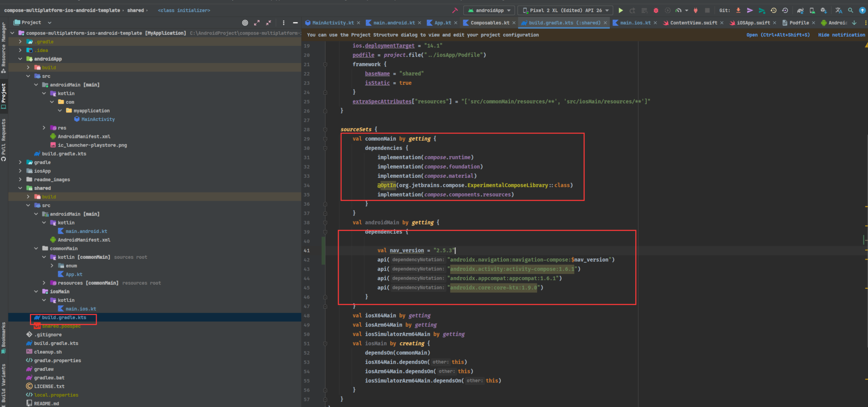Run the app with the green play button
The height and width of the screenshot is (407, 868).
[620, 11]
